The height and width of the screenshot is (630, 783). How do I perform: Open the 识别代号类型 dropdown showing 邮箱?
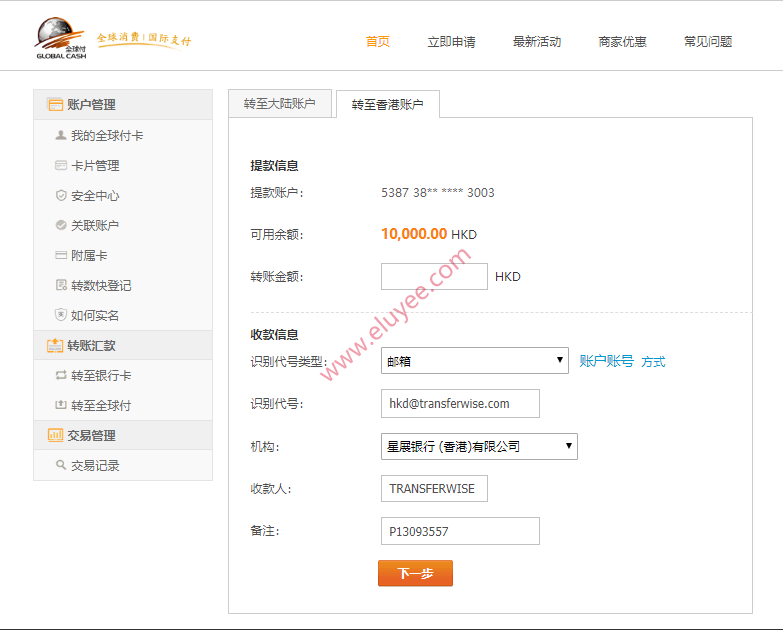(474, 360)
